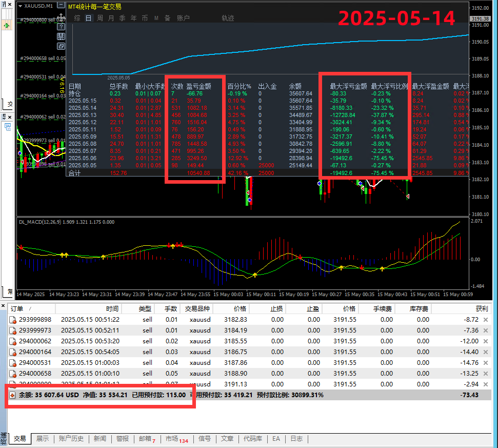Open the EA experts tab
Screen dimensions: 498x448
pos(276,439)
